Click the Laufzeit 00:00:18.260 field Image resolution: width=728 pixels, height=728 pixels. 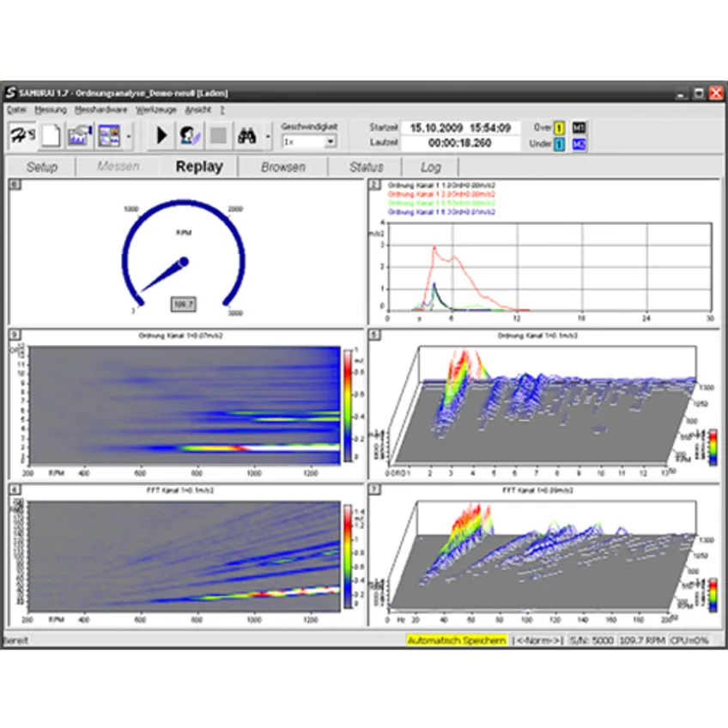pyautogui.click(x=460, y=143)
